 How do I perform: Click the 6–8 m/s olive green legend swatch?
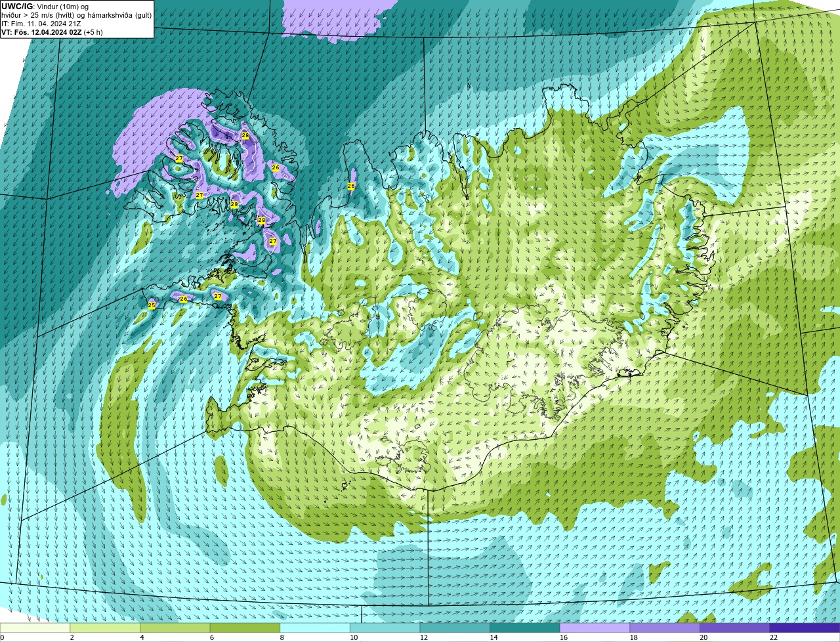coord(245,628)
